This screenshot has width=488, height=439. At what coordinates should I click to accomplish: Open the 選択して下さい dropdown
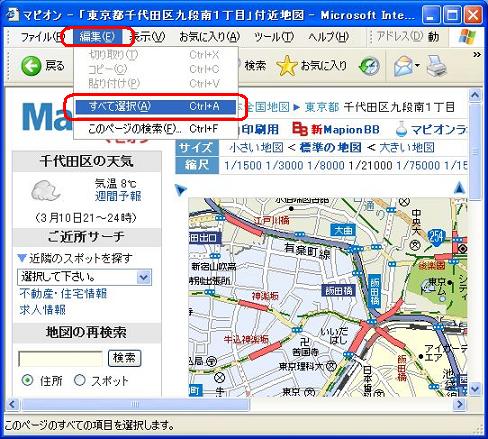(84, 277)
